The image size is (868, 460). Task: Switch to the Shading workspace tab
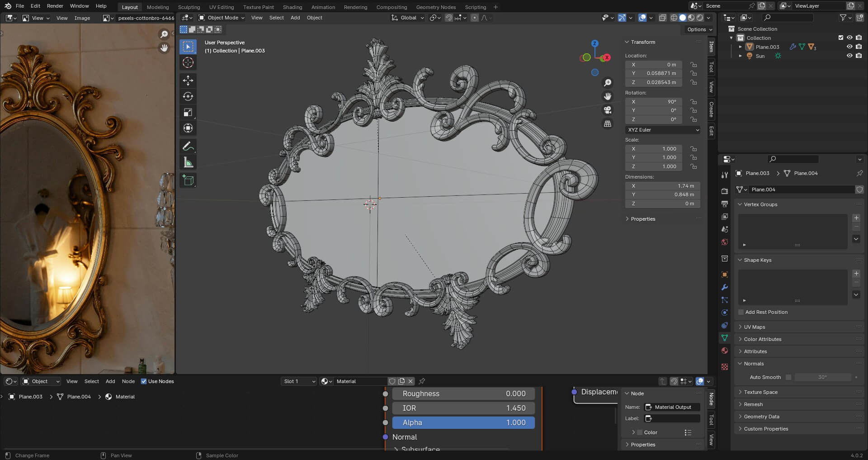[x=292, y=7]
